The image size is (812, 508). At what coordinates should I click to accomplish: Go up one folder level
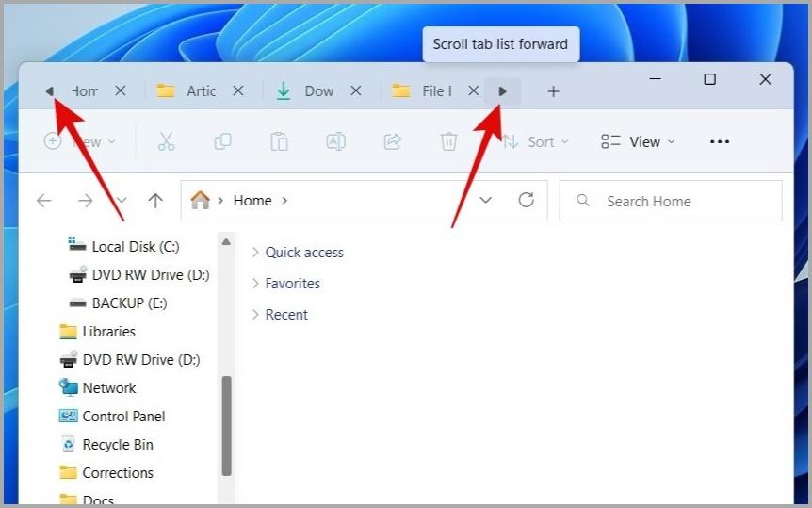[x=155, y=201]
